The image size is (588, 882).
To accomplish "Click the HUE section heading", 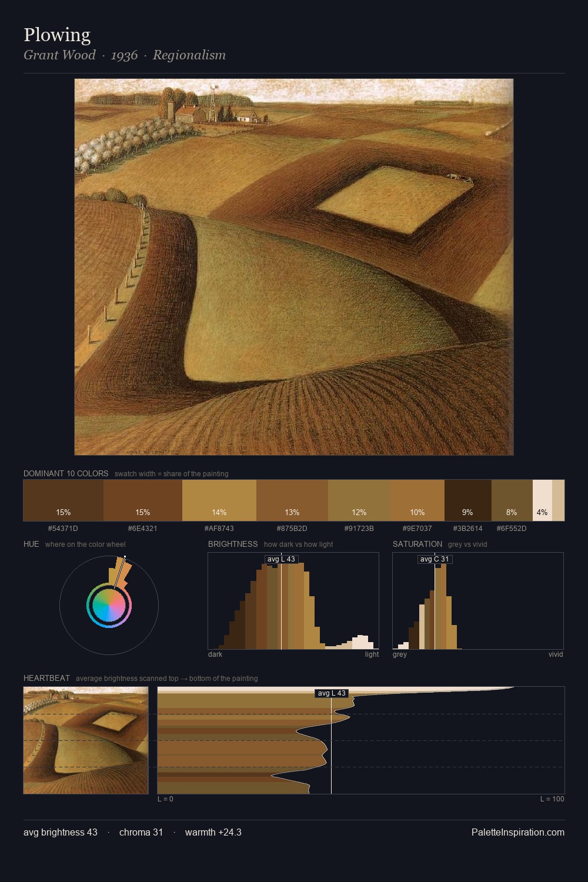I will 31,544.
